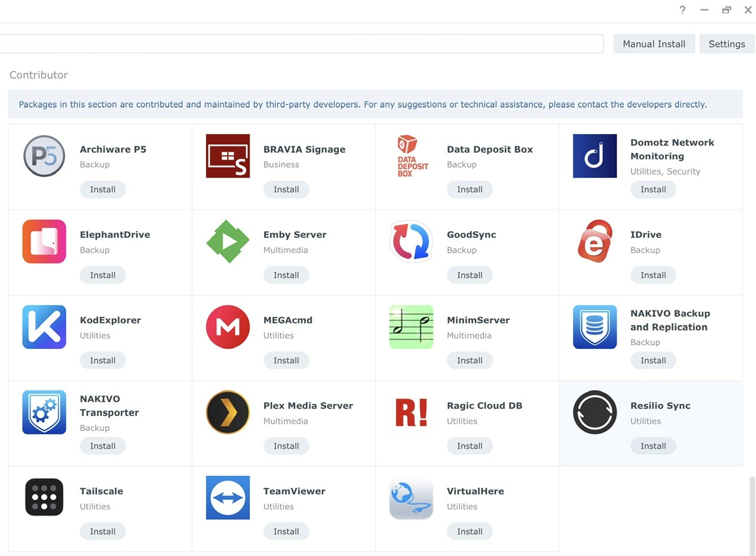Open the Tailscale package icon

(44, 498)
